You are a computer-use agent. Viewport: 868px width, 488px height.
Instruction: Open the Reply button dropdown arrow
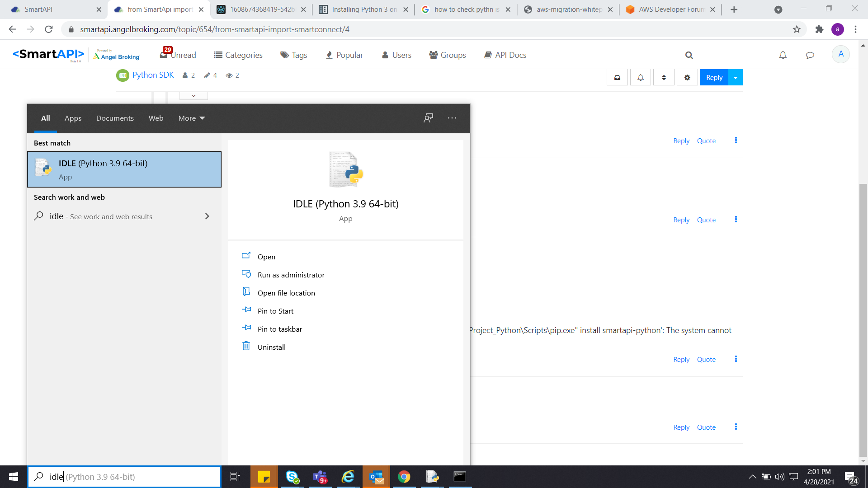(736, 77)
